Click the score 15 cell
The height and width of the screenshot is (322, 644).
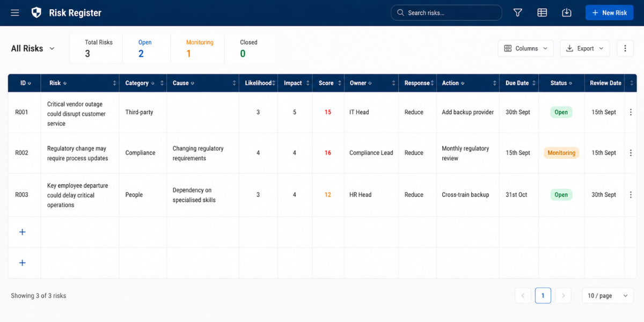point(328,113)
